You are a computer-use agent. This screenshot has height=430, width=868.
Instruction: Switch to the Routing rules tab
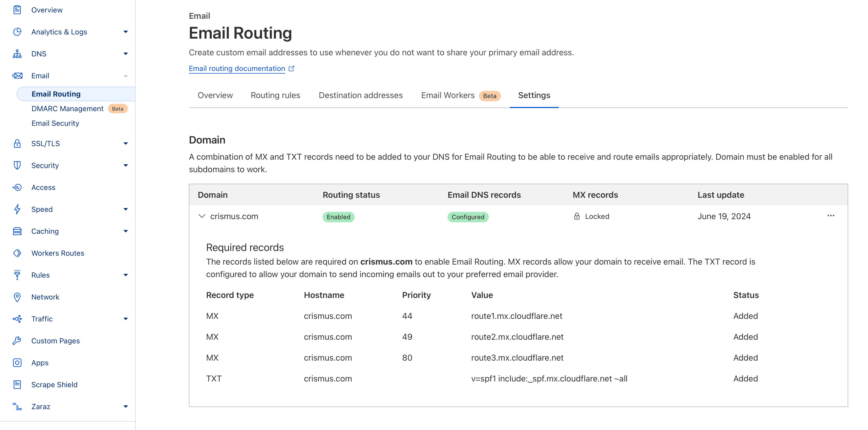(275, 95)
